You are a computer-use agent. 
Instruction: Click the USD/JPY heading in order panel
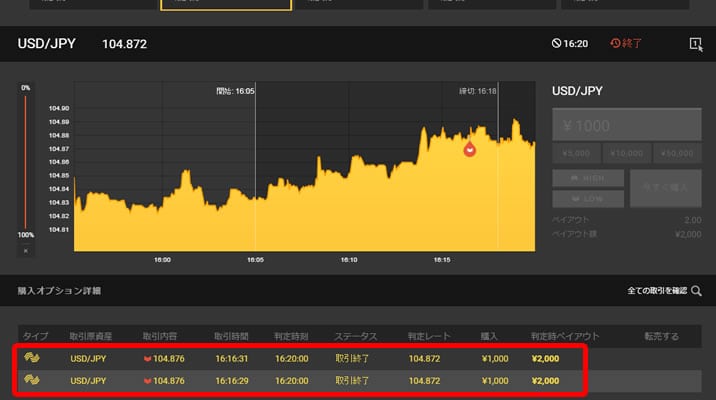click(577, 91)
